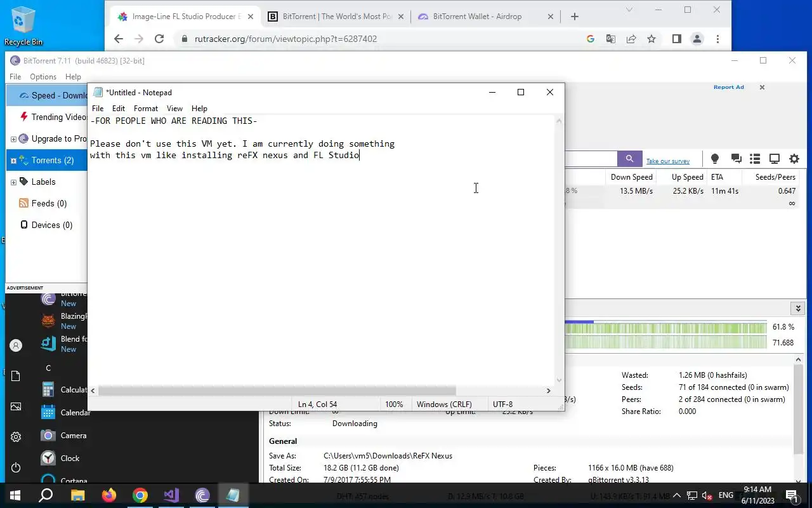Click the Notepad scroll-right arrow
The height and width of the screenshot is (508, 812).
[549, 391]
